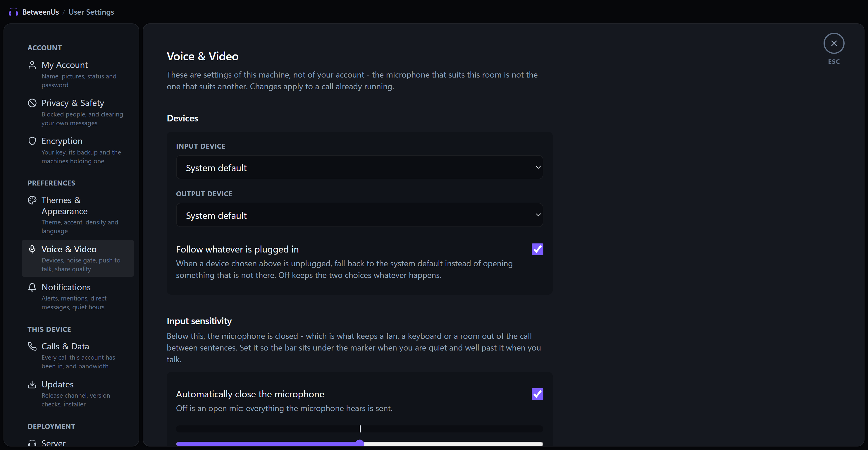This screenshot has width=868, height=450.
Task: Open the Input Device dropdown
Action: coord(359,168)
